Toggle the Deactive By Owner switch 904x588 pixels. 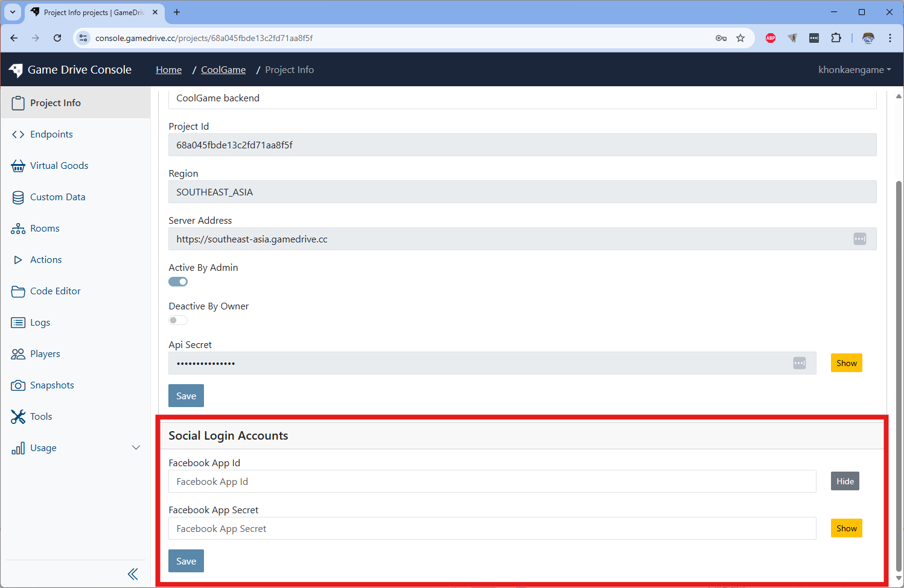(178, 320)
